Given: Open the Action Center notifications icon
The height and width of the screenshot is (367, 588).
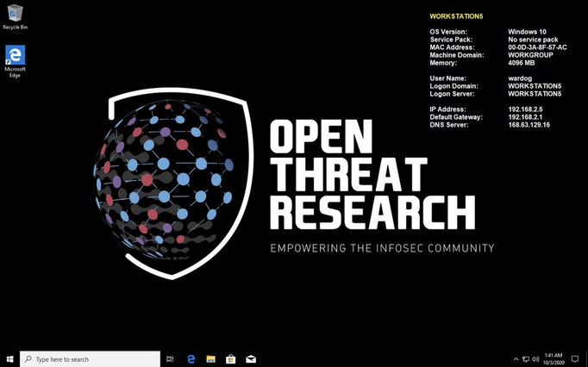Looking at the screenshot, I should (x=575, y=359).
